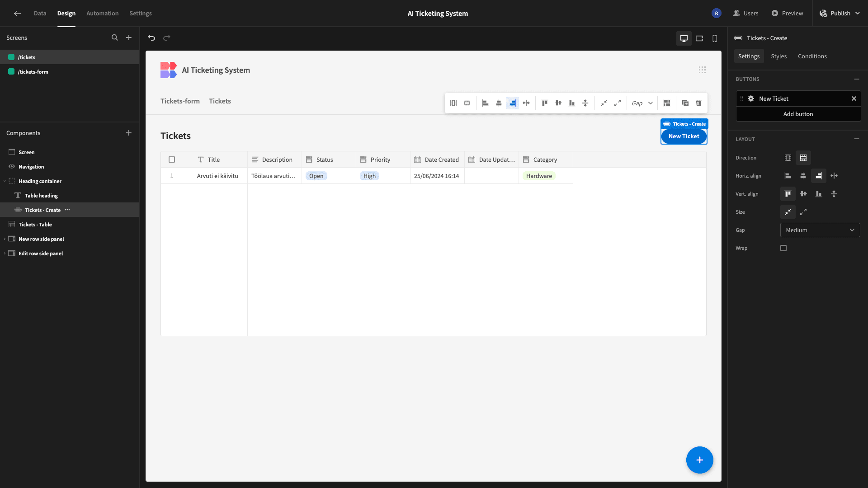Undo the last change

(x=151, y=38)
